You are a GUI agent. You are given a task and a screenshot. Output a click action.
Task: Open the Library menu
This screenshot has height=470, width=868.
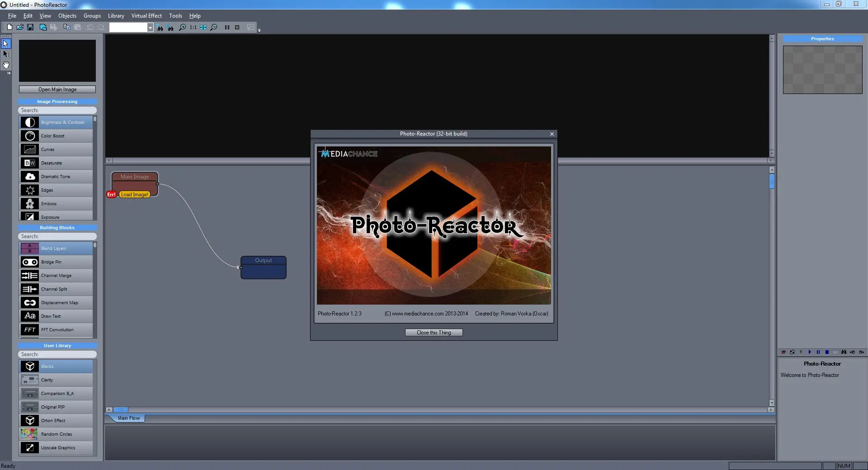(116, 16)
